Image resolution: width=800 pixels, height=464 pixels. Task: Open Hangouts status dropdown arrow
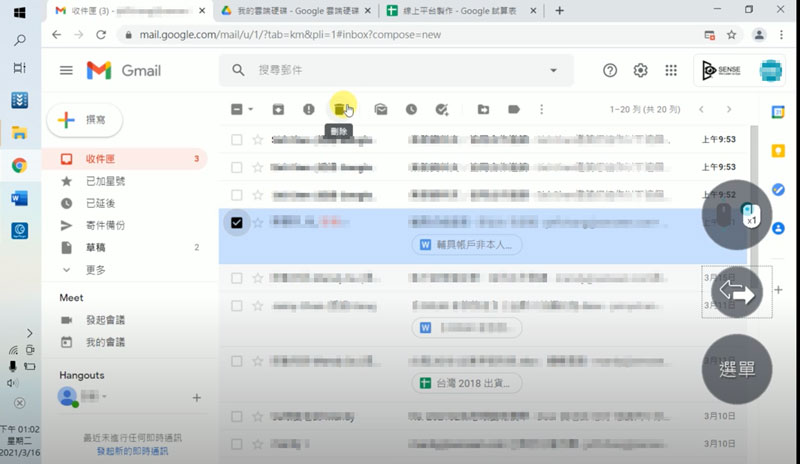(x=104, y=397)
